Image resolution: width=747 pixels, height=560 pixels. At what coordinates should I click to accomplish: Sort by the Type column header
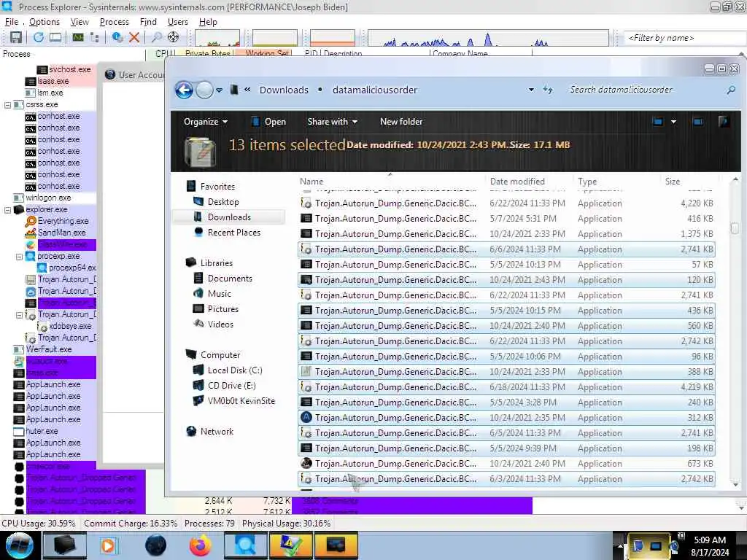[x=587, y=182]
